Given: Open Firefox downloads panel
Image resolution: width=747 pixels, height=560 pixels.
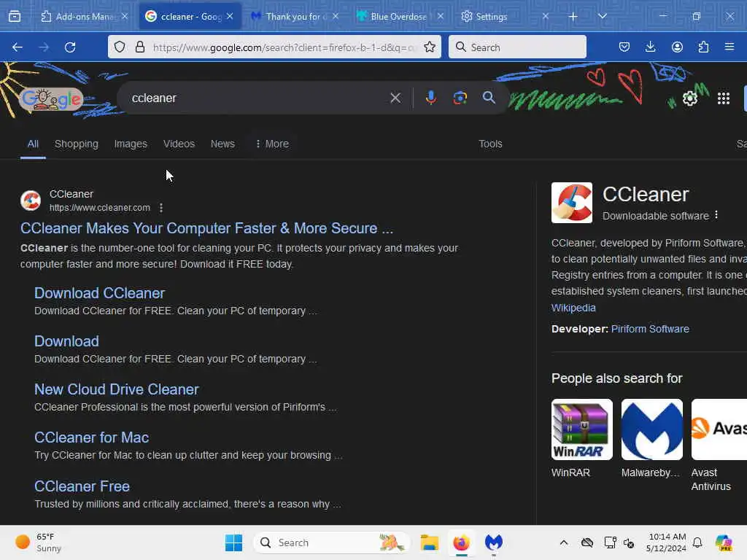Looking at the screenshot, I should (x=650, y=47).
